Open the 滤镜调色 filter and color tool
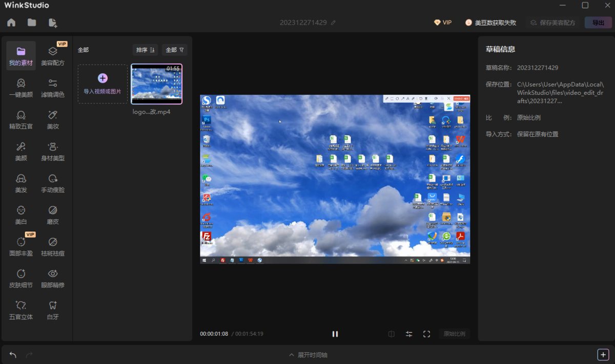 pos(52,87)
